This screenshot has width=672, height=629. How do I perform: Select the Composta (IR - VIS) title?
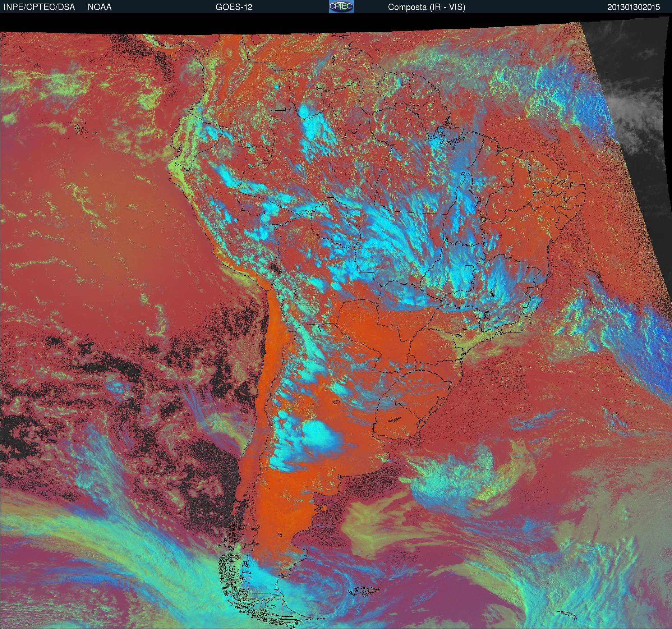[x=427, y=7]
